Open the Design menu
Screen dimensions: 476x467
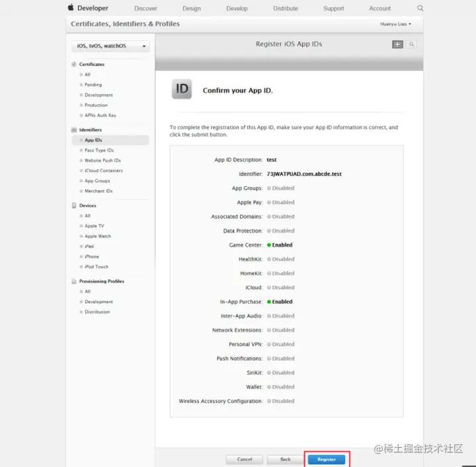click(192, 9)
